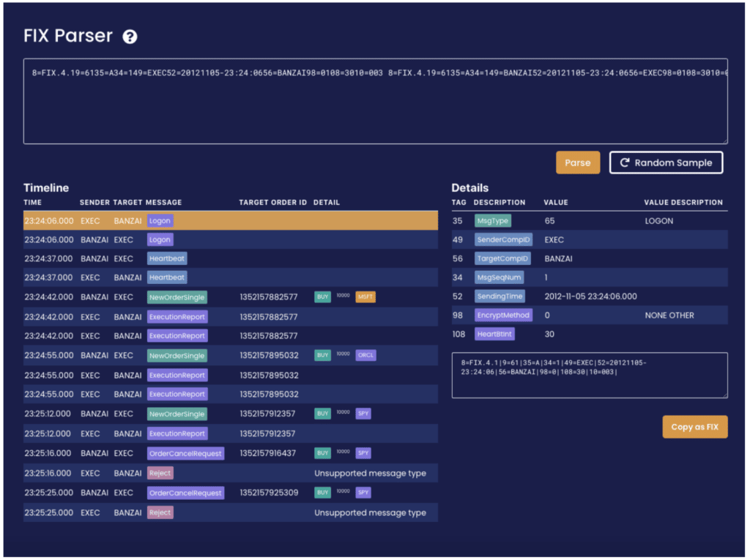
Task: Click the refresh icon in Random Sample
Action: point(624,163)
